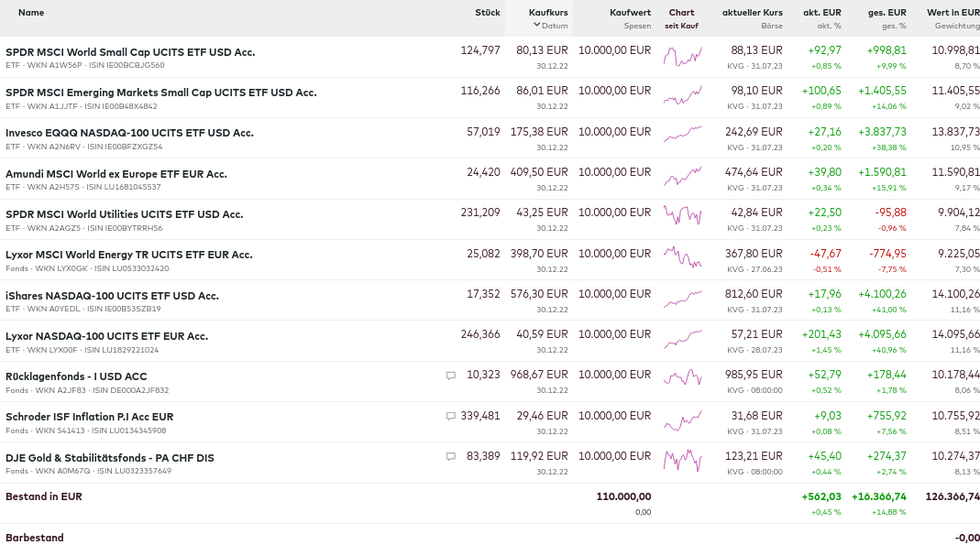Open Invesco EQQQ NASDAQ-100 ETF link
The height and width of the screenshot is (545, 980).
[129, 133]
